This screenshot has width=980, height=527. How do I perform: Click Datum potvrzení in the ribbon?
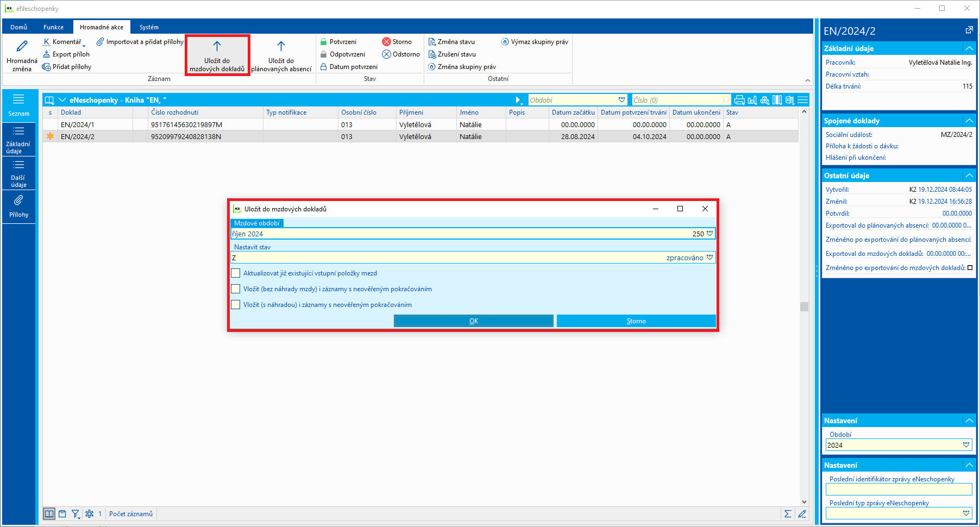coord(349,67)
